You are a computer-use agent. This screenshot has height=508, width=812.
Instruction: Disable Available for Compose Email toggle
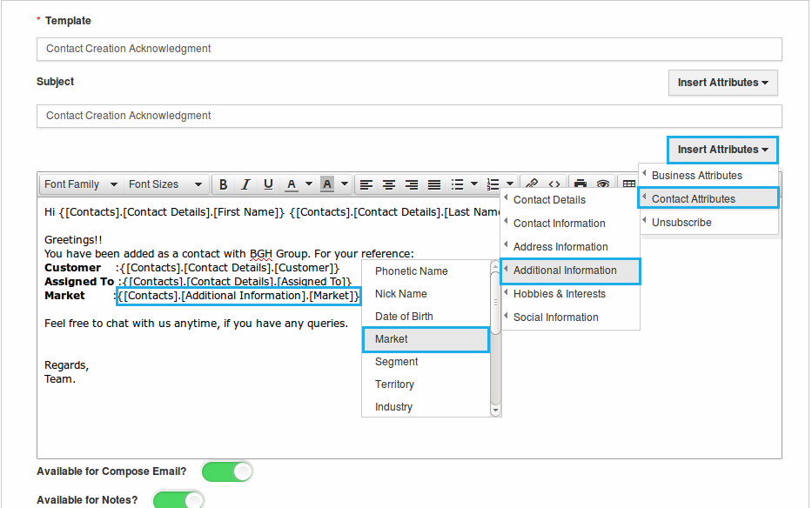[x=227, y=471]
